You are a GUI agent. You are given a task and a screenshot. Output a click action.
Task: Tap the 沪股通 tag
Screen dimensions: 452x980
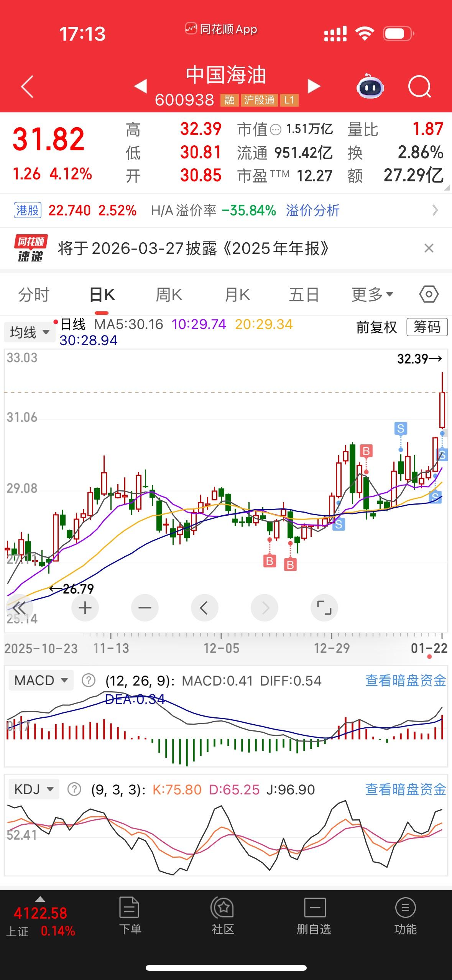coord(260,100)
